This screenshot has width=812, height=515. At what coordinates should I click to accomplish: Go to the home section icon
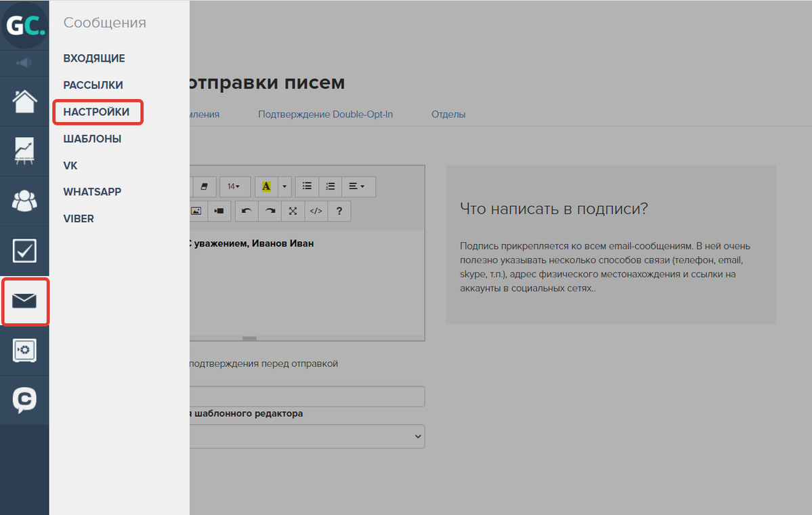[24, 101]
